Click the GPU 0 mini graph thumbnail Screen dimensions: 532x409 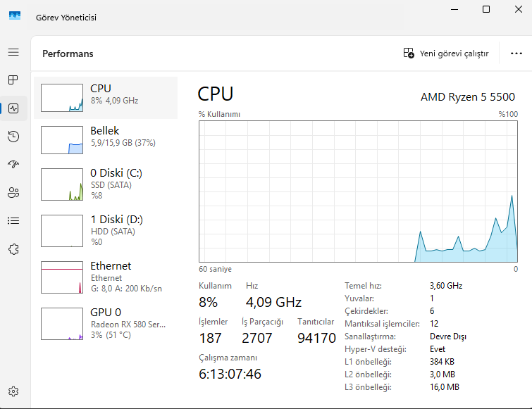(62, 324)
